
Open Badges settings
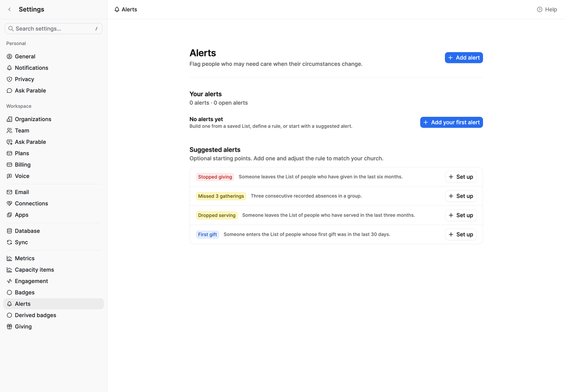tap(53, 292)
